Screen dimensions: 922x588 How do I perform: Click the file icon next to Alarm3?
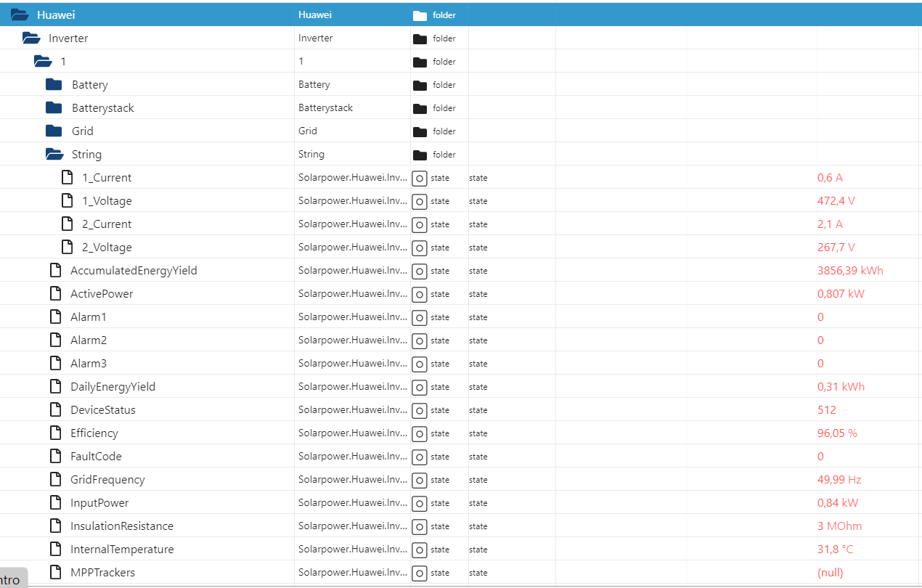[55, 363]
